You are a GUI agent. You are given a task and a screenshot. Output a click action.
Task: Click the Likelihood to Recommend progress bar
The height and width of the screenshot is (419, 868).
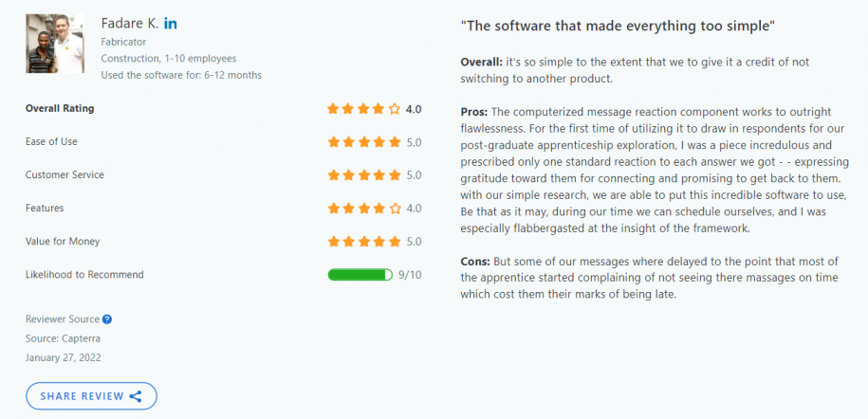click(360, 275)
